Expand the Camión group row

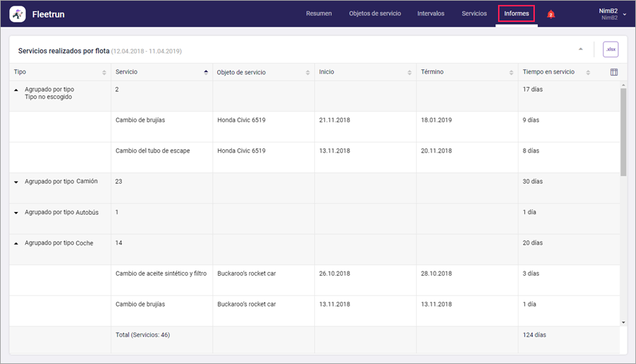point(16,182)
